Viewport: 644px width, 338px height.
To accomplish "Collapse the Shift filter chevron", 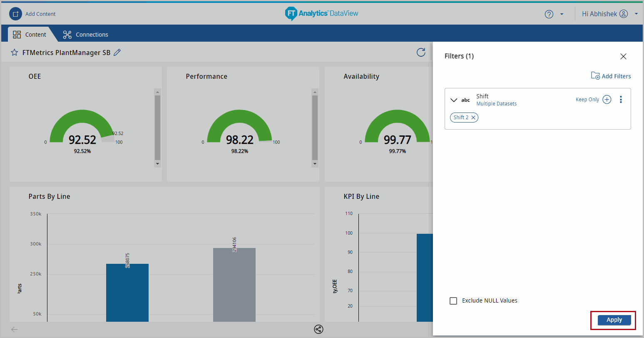I will pyautogui.click(x=454, y=100).
